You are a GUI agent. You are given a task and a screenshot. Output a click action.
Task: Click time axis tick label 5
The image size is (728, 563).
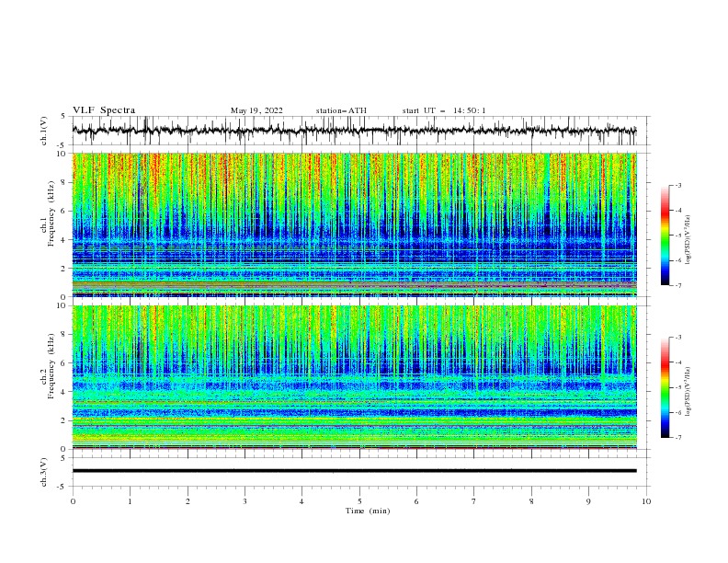(x=359, y=501)
